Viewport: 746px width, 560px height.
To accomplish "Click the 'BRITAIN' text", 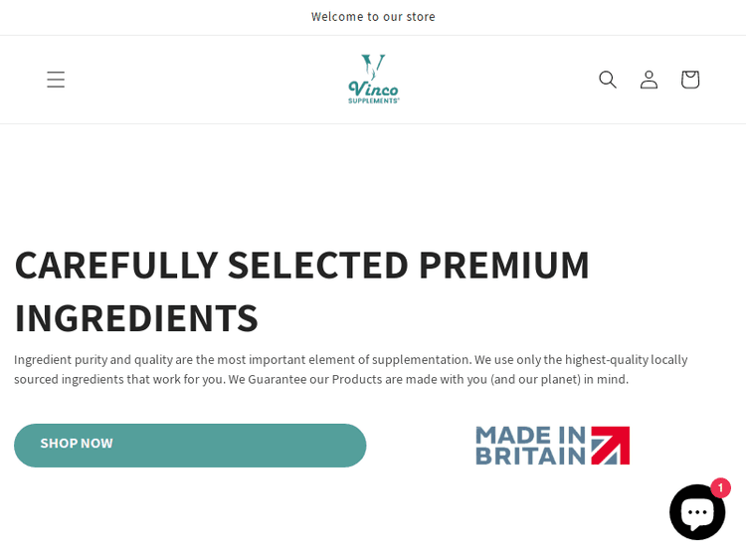I will point(529,456).
